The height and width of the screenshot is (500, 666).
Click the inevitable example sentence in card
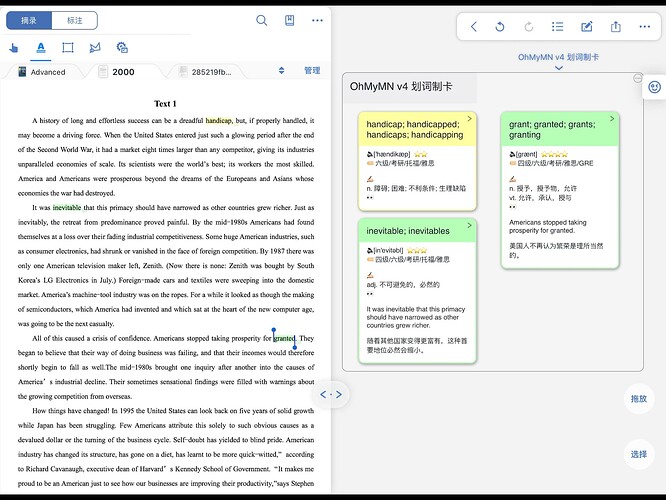(416, 317)
